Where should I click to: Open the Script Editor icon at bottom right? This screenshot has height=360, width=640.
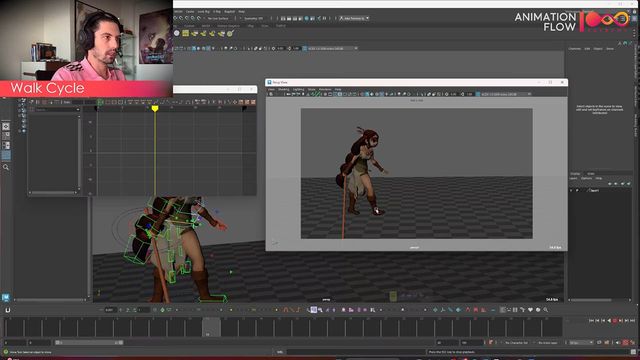click(x=633, y=352)
